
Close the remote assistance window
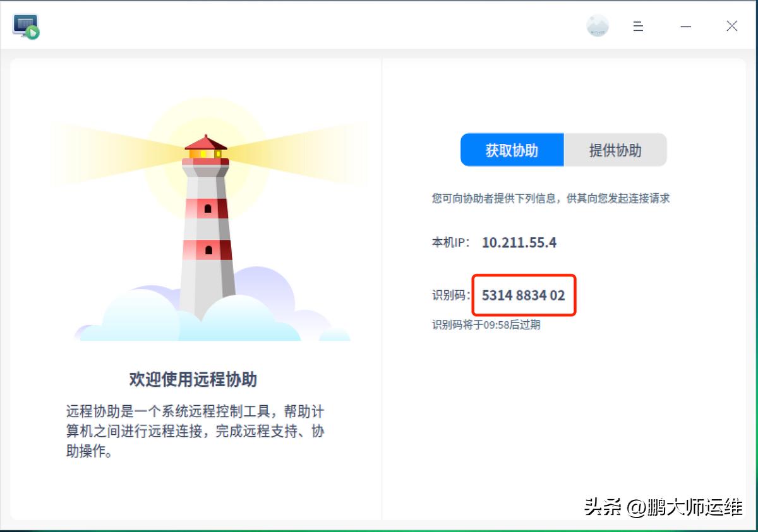[731, 26]
